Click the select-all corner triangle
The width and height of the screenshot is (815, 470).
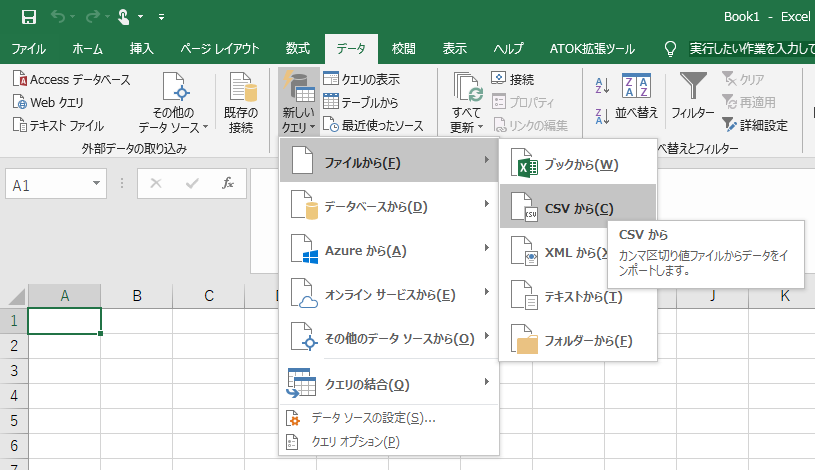16,296
